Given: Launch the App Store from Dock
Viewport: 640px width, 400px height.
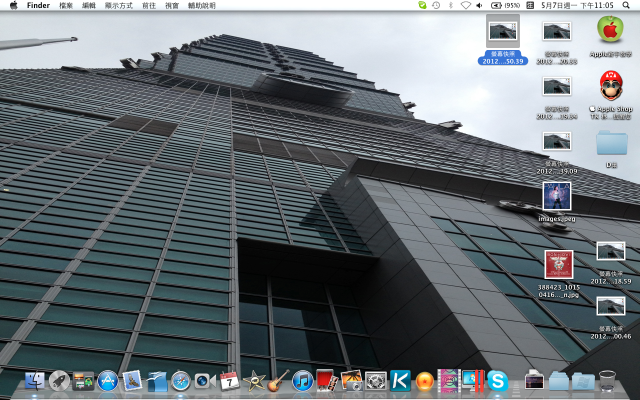Looking at the screenshot, I should click(x=108, y=381).
